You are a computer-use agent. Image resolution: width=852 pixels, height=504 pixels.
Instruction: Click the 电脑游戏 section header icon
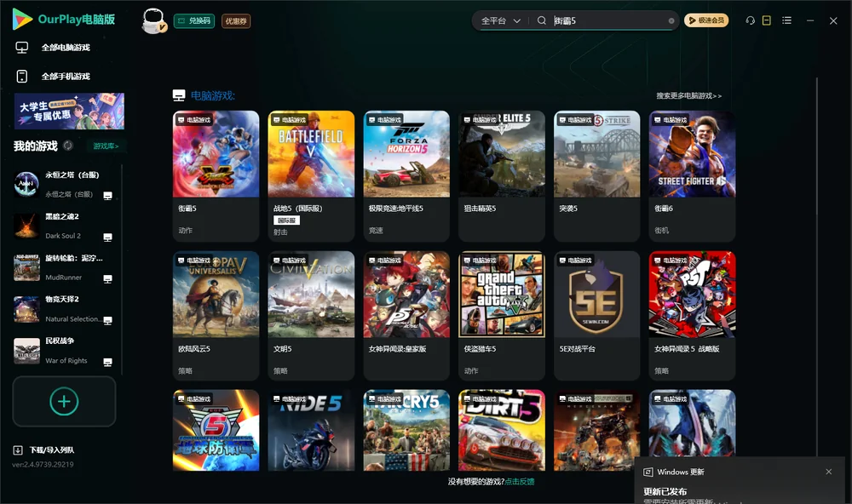point(179,95)
